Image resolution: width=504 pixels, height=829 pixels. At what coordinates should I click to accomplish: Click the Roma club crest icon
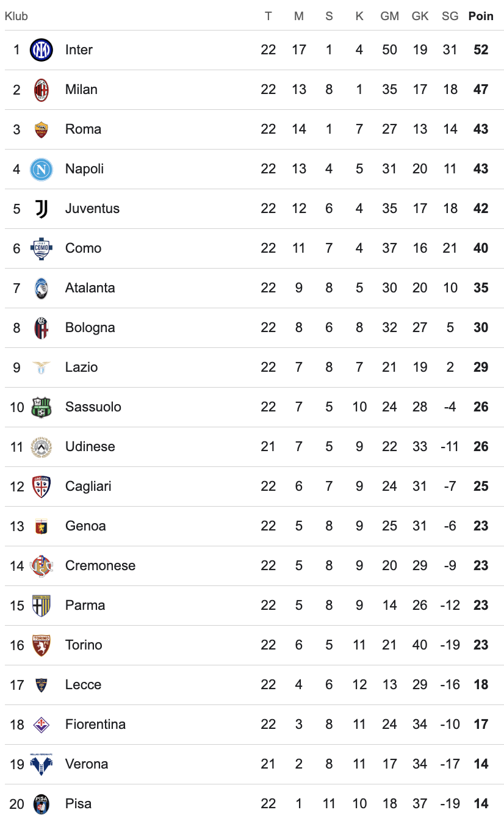[x=41, y=129]
